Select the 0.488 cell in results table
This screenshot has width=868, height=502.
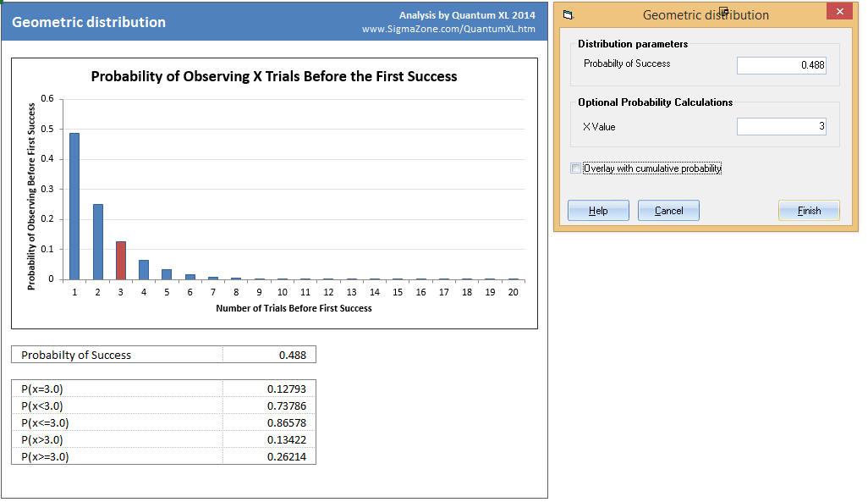(269, 355)
